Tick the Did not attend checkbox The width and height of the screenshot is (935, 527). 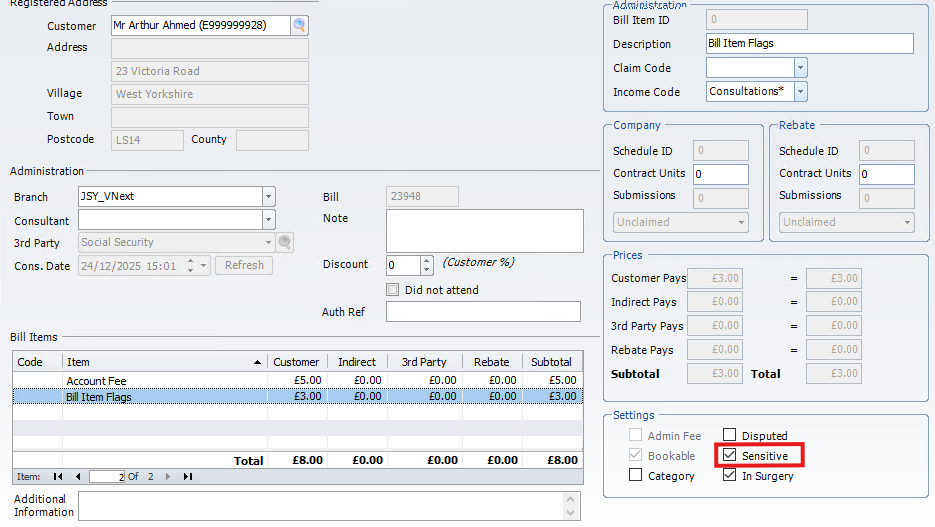pos(393,290)
